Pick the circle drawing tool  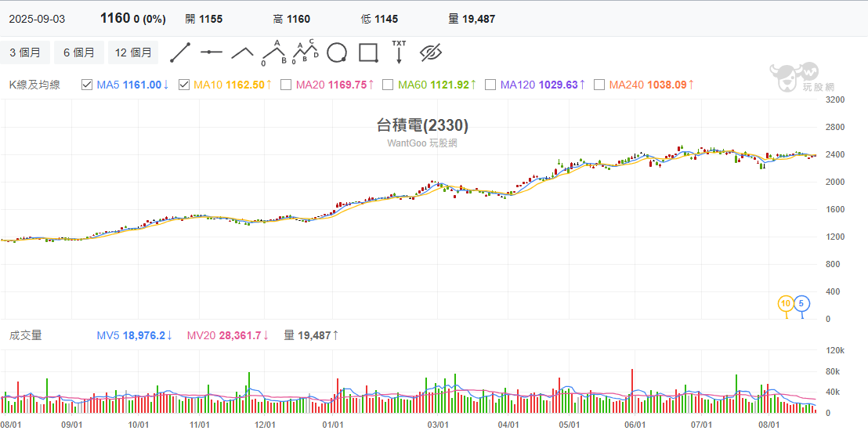click(337, 52)
